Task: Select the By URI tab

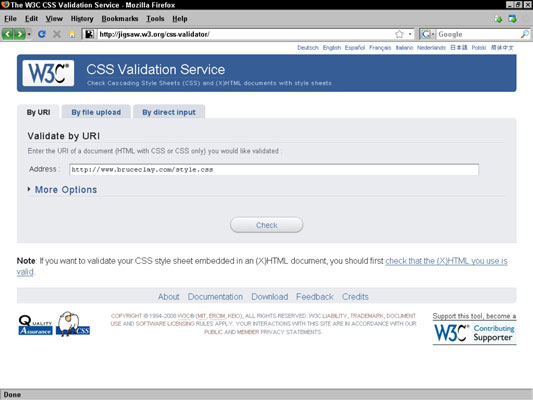Action: coord(38,112)
